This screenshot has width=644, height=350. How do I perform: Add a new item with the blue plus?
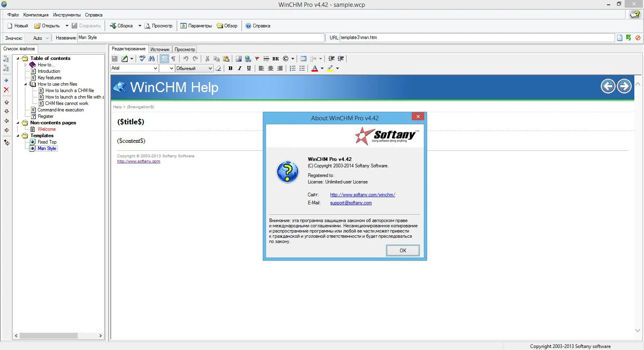click(6, 80)
